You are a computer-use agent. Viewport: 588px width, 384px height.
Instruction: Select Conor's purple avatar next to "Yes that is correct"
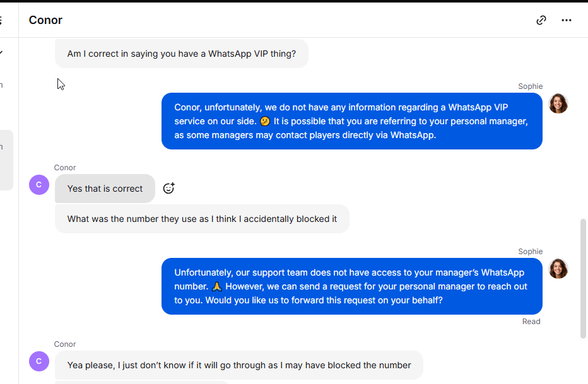coord(39,185)
